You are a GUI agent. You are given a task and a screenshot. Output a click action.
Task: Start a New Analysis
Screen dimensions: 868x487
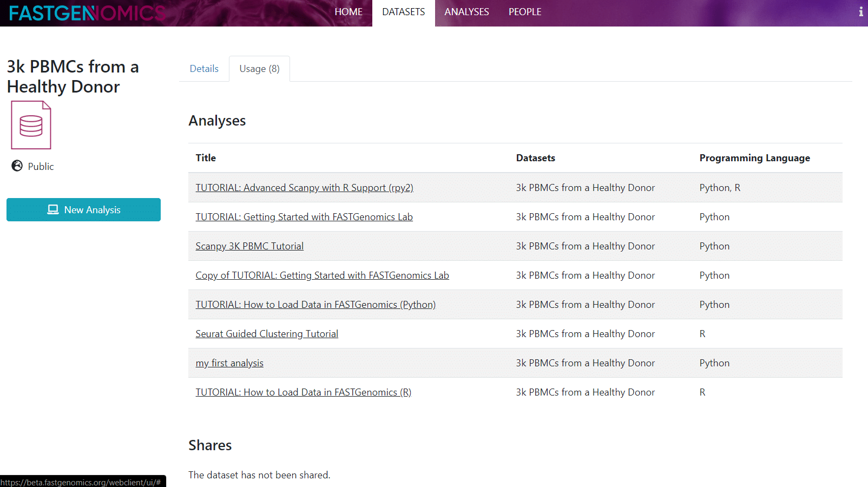(83, 209)
